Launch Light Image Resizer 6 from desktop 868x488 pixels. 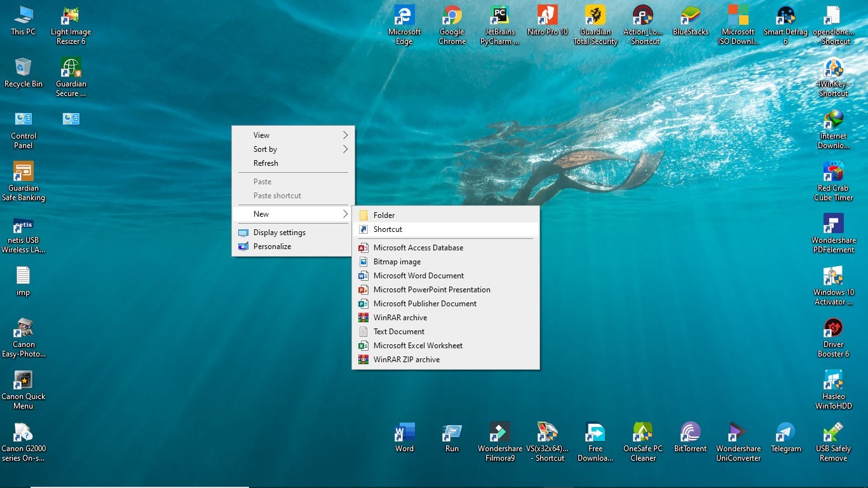click(x=71, y=25)
